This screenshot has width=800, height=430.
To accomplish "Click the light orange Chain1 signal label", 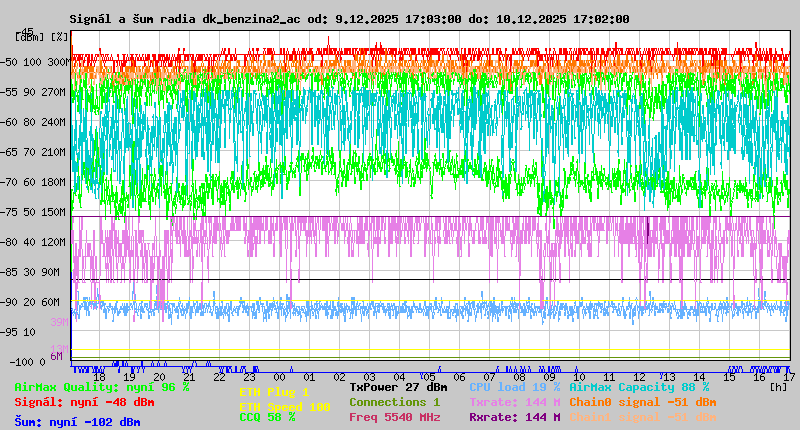I will pyautogui.click(x=642, y=417).
